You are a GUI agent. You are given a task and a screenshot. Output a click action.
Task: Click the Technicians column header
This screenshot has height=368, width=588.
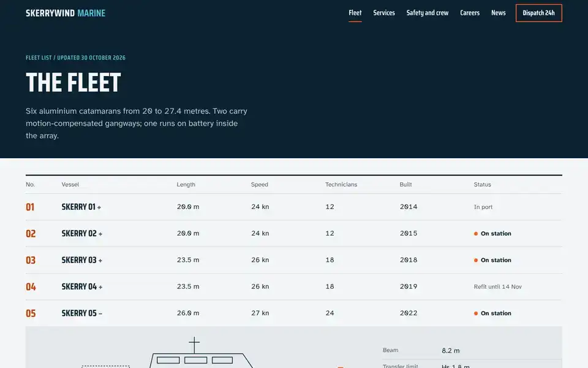point(341,185)
